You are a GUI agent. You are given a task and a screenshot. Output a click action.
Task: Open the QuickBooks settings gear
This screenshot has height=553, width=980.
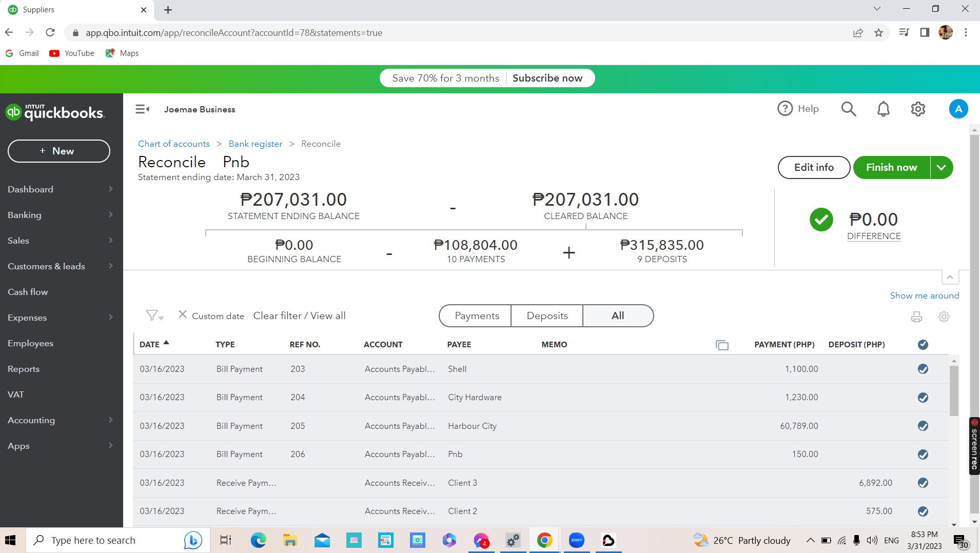[918, 109]
